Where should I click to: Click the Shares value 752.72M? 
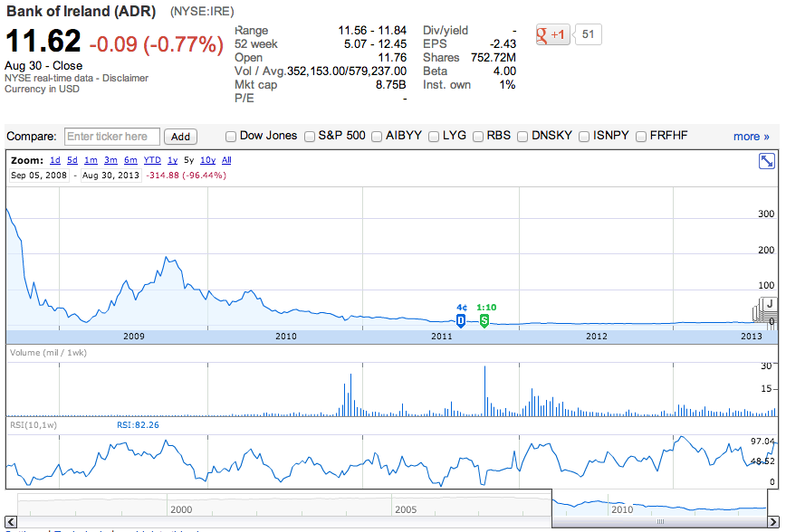coord(494,58)
